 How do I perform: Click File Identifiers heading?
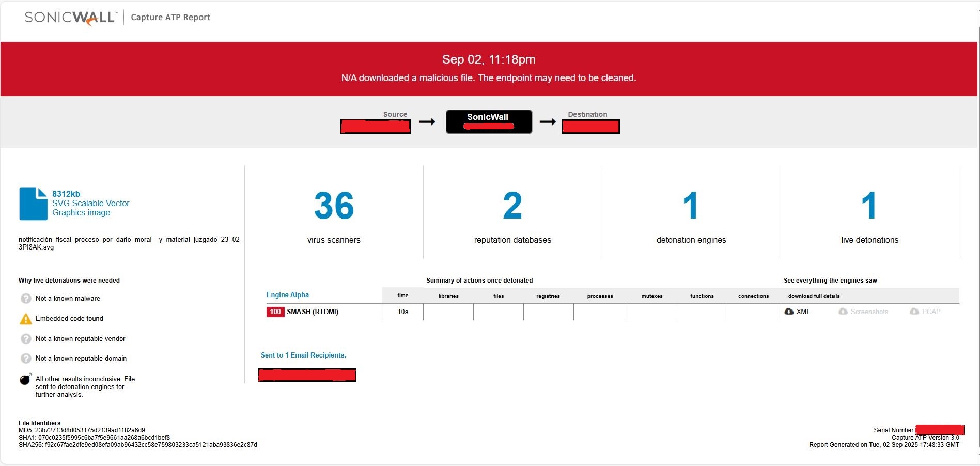click(40, 423)
